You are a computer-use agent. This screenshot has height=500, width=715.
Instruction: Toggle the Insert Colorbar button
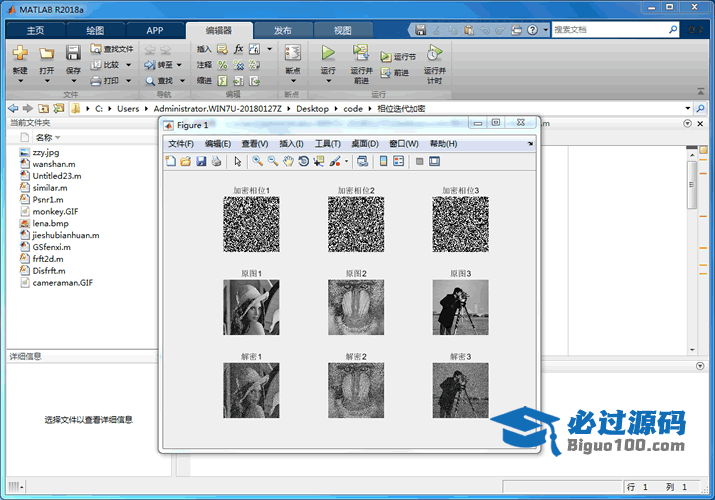click(x=383, y=161)
